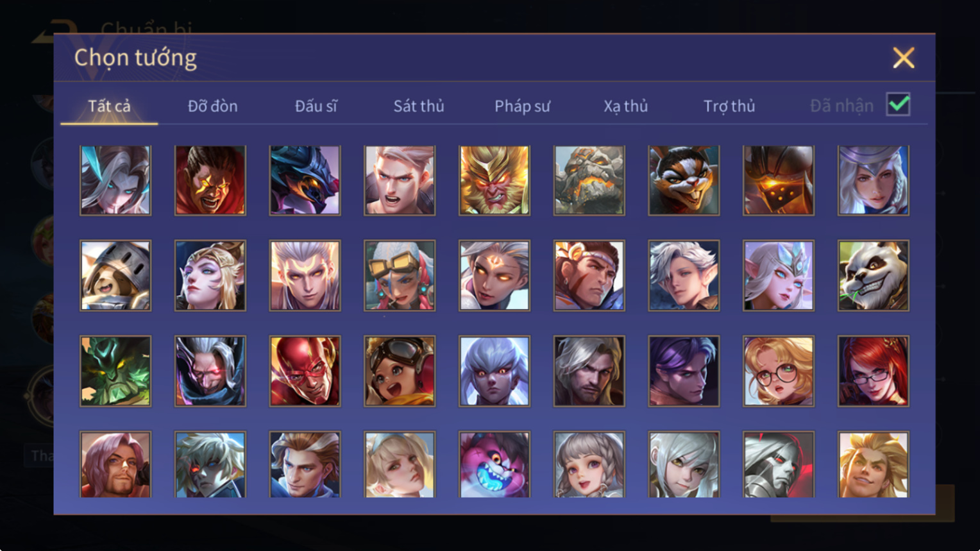Select the Monkey King hero with golden crown

pos(494,180)
